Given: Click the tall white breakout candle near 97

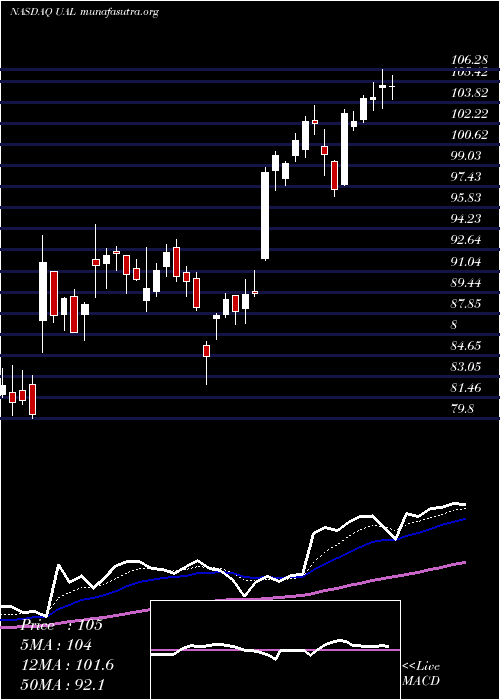Looking at the screenshot, I should click(265, 215).
